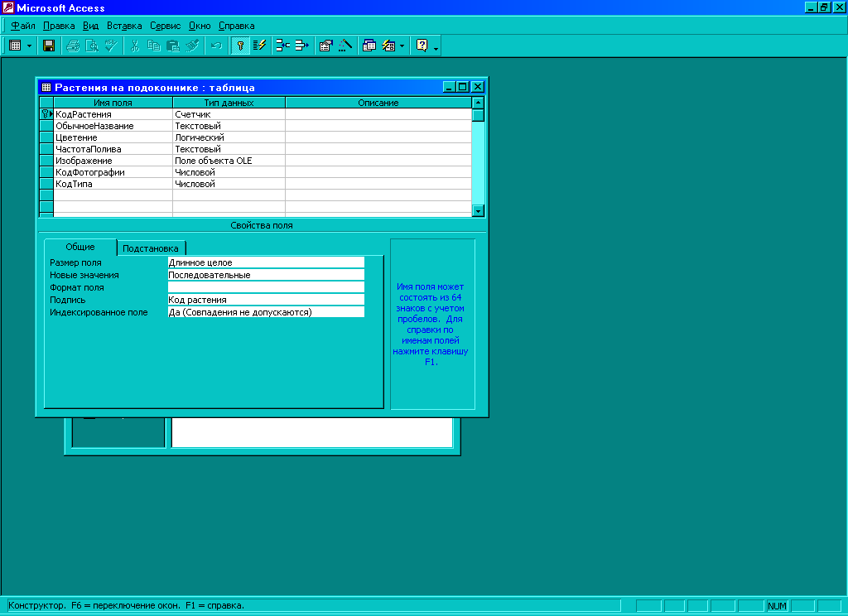848x616 pixels.
Task: Open the Indexes window via lightning icon
Action: point(259,46)
